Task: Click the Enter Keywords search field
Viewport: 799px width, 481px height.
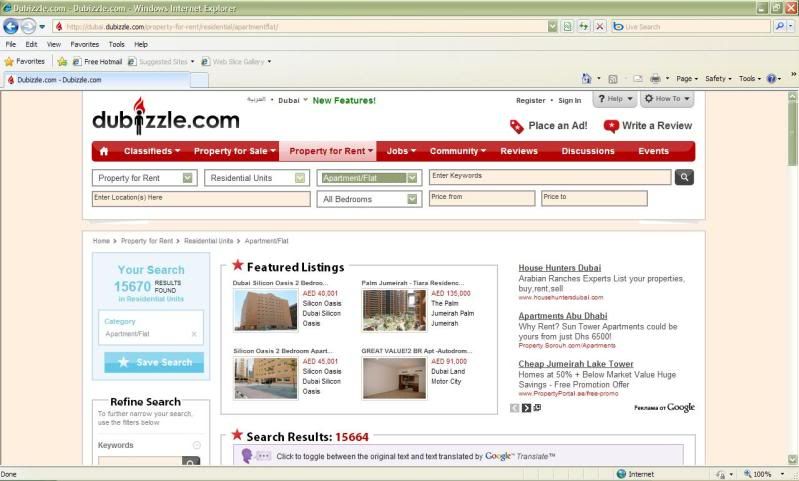Action: [x=550, y=177]
